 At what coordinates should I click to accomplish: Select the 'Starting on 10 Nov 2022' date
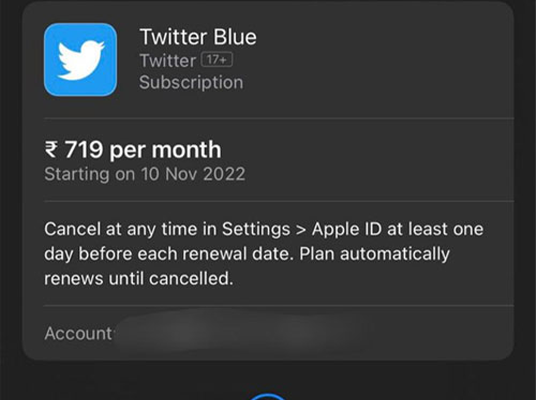point(145,174)
